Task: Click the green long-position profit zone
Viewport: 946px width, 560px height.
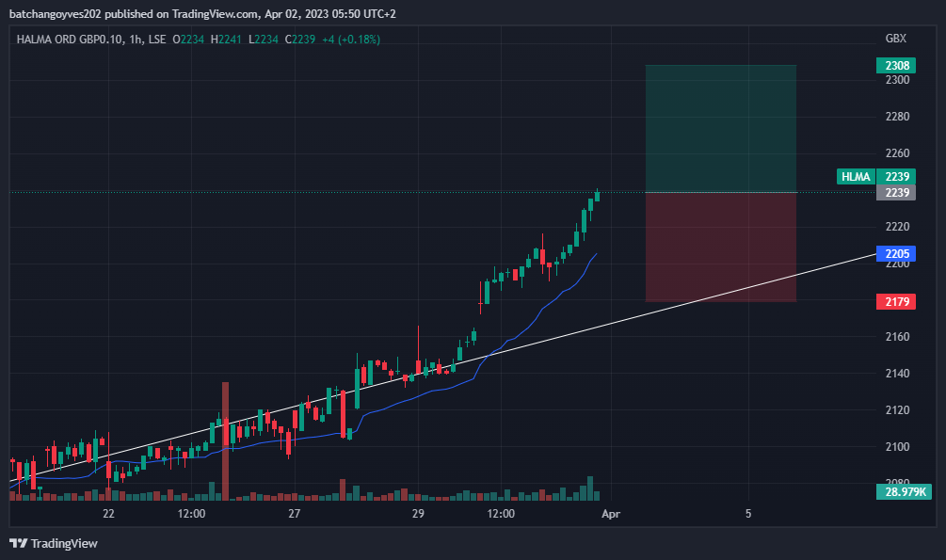Action: click(721, 129)
